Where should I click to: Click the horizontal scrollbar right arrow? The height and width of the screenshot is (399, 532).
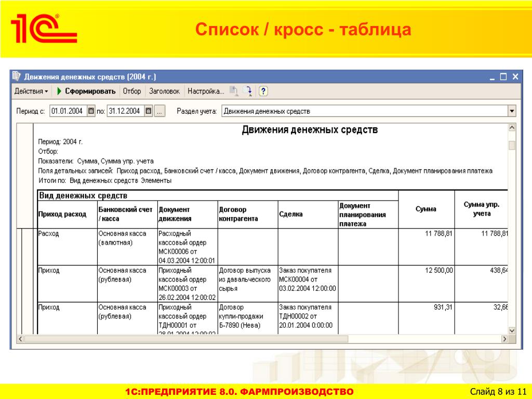tap(504, 339)
